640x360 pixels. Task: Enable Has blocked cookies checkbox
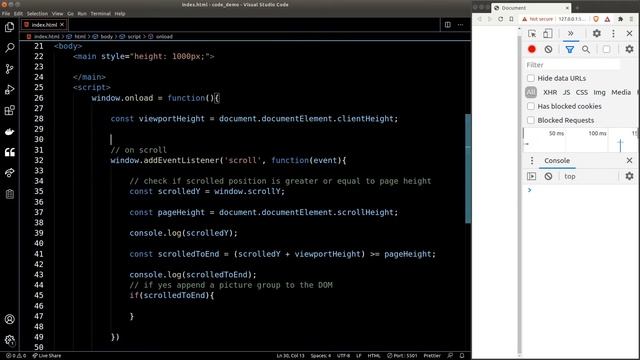531,106
